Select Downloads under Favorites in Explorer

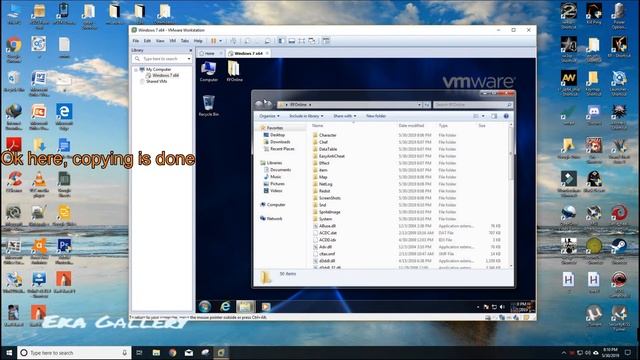pyautogui.click(x=277, y=142)
